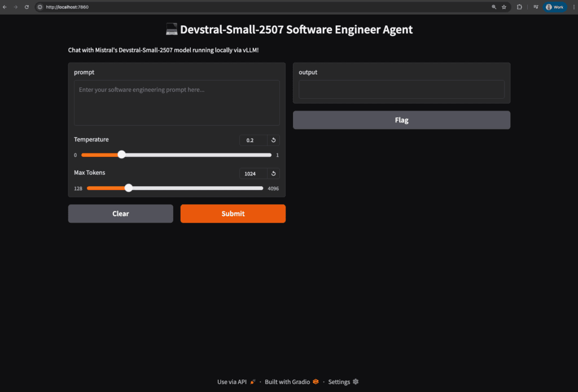578x392 pixels.
Task: Click the zoom magnifier icon in the address bar
Action: (494, 7)
